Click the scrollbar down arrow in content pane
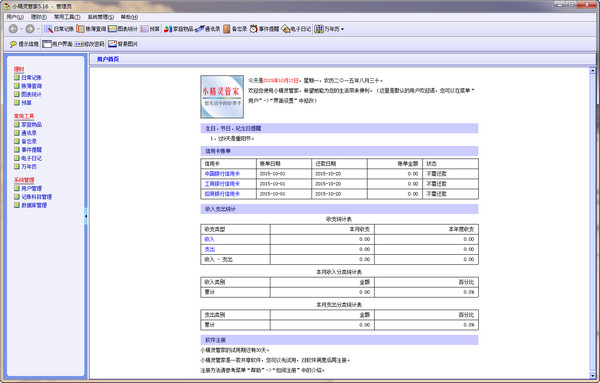The image size is (600, 383). pos(593,375)
